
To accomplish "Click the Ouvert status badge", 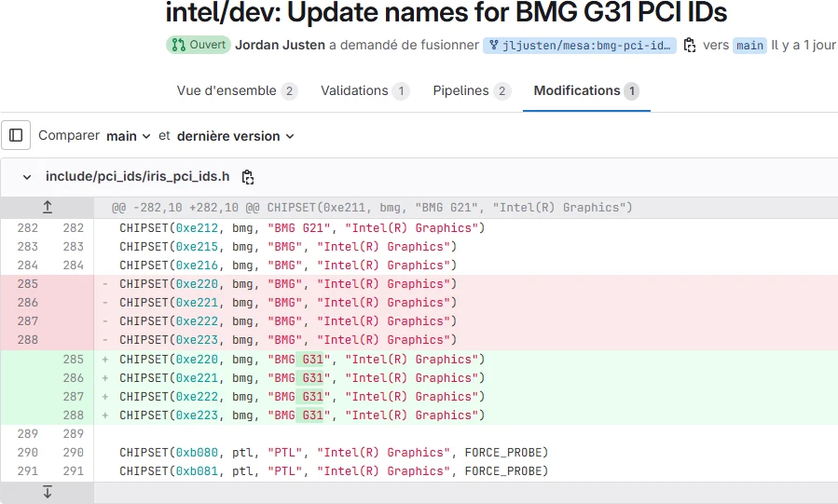I will click(199, 45).
